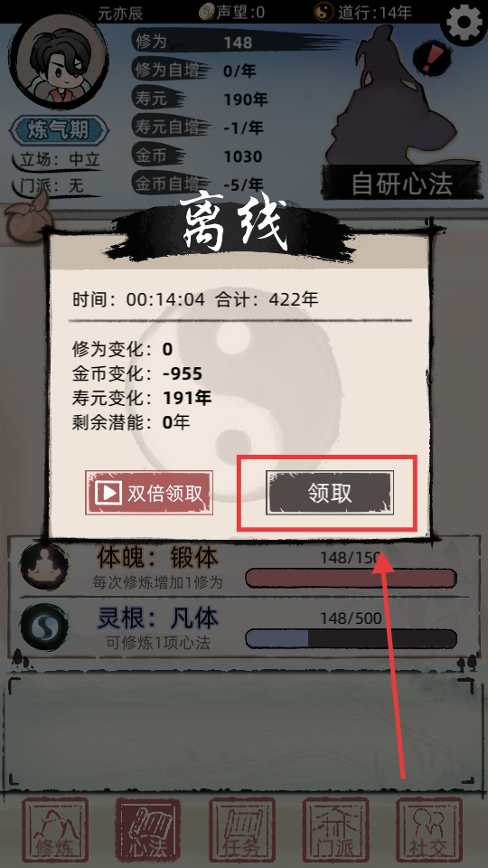
Task: Click the 领取 claim button
Action: [x=330, y=493]
